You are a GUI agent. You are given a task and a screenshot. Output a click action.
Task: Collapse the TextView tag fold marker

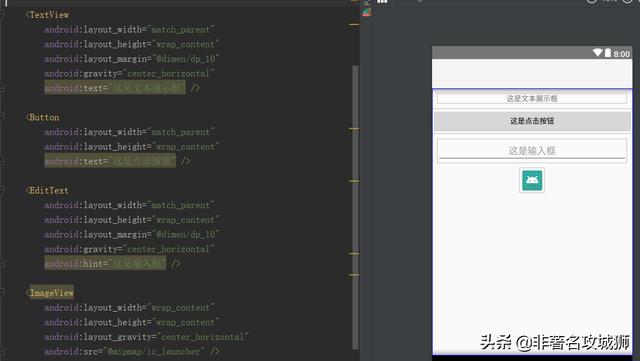pos(2,15)
